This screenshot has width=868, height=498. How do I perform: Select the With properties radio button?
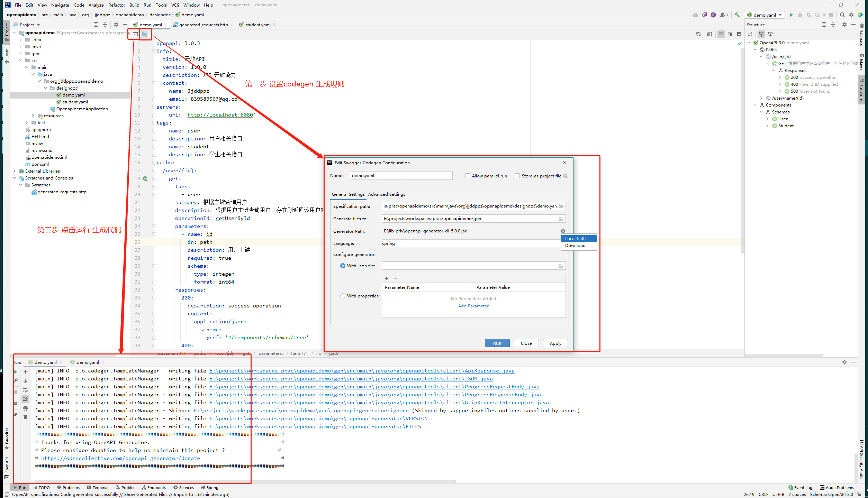pyautogui.click(x=343, y=296)
